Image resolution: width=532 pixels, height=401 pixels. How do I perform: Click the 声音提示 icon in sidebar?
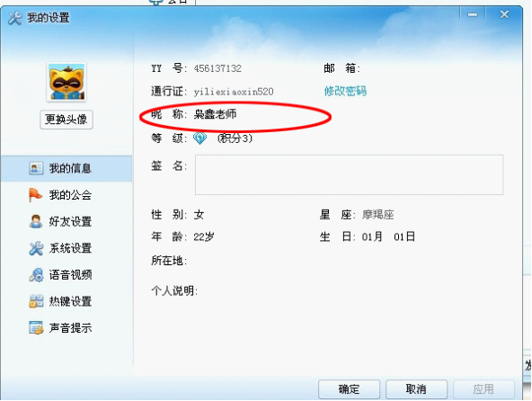pyautogui.click(x=36, y=327)
